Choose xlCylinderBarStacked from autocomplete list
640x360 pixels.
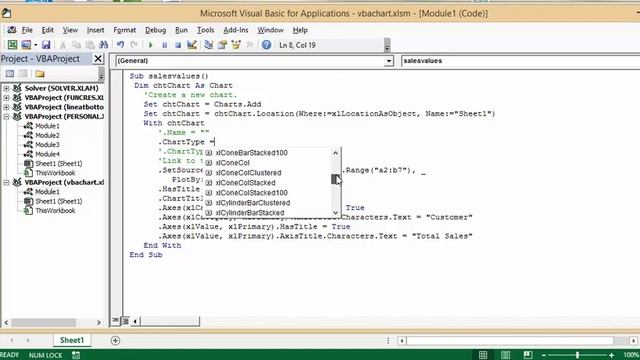pyautogui.click(x=250, y=213)
